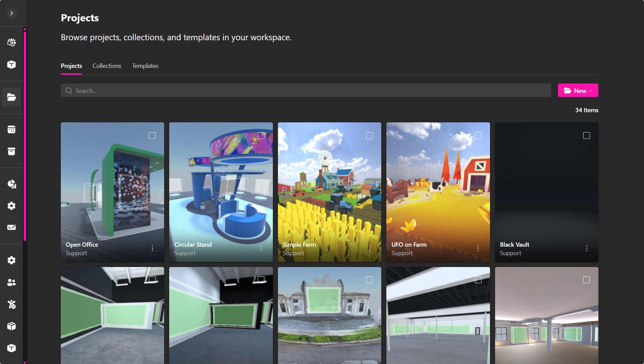This screenshot has width=644, height=364.
Task: Click the search magnifier icon
Action: [x=69, y=91]
